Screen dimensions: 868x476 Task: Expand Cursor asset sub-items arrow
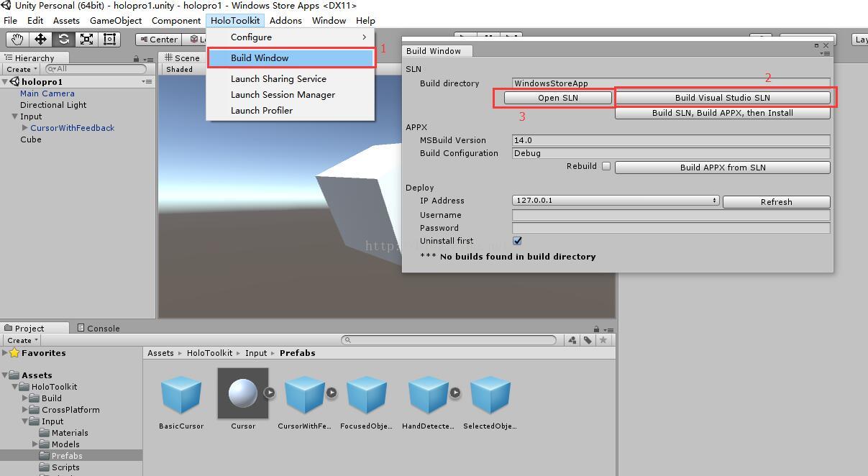pyautogui.click(x=269, y=393)
